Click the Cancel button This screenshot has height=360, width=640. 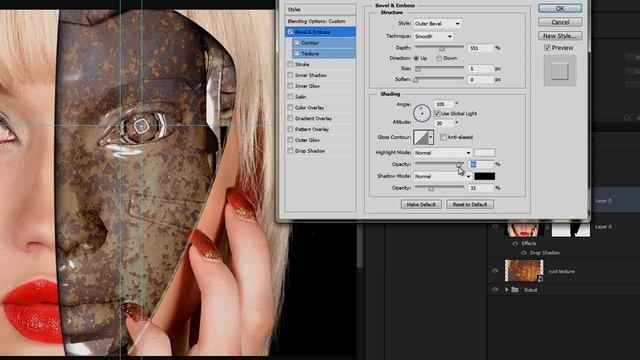click(x=560, y=22)
